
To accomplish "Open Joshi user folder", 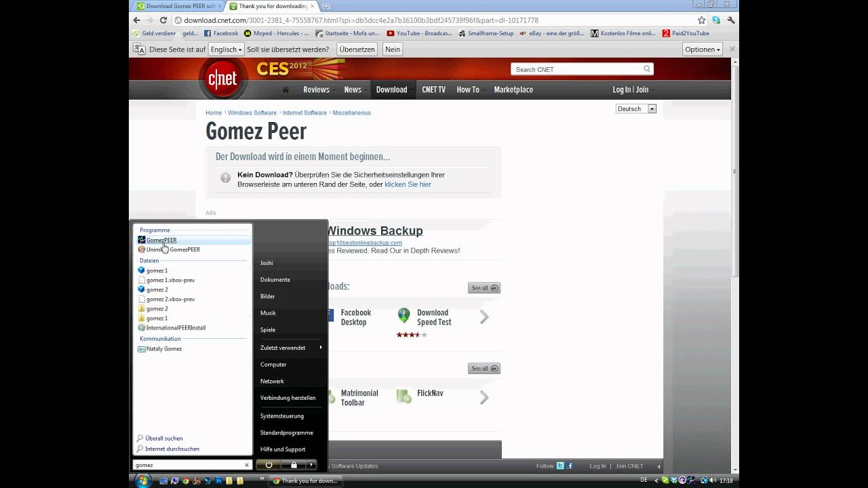I will [x=267, y=263].
